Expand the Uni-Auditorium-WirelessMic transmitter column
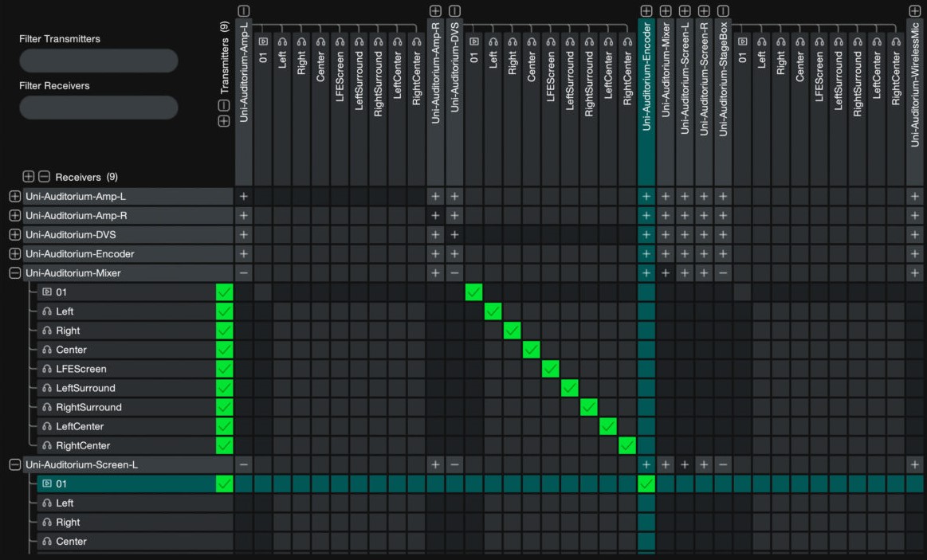 pos(914,10)
